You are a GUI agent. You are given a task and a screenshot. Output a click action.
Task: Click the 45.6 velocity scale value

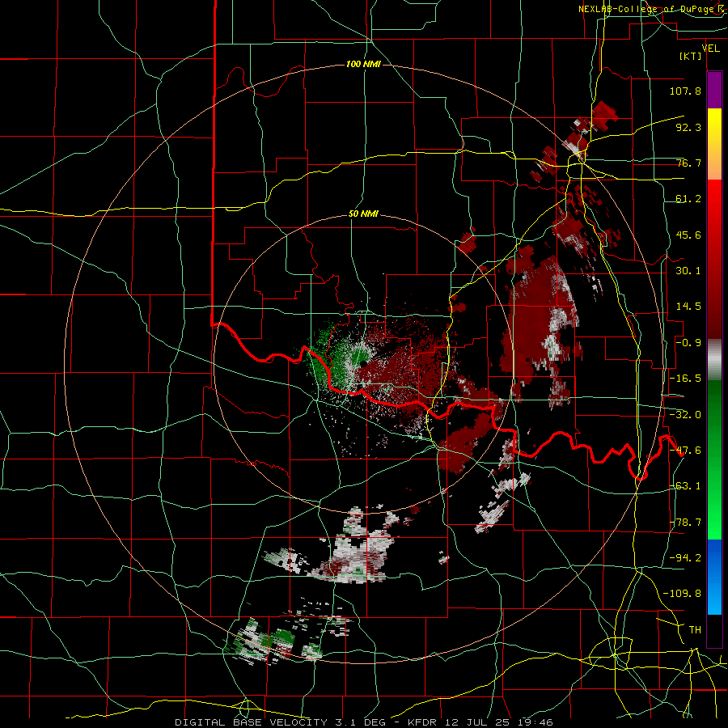688,235
